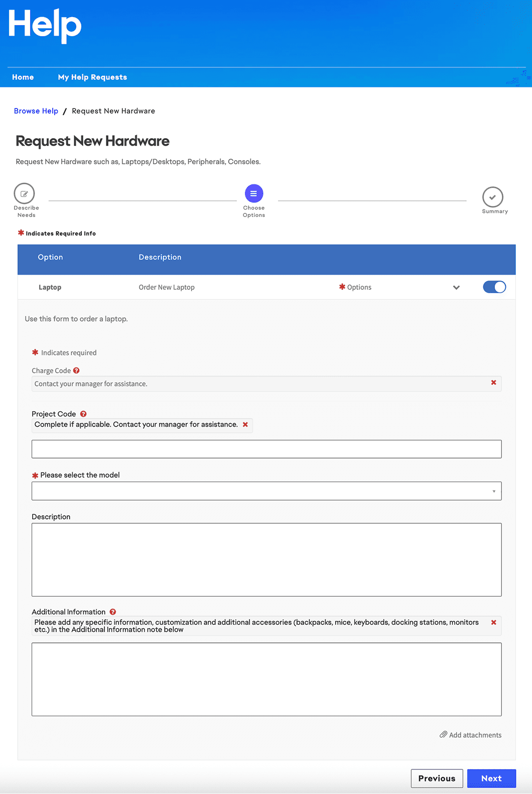Go to My Help Requests
Screen dimensions: 532x794
coord(92,77)
